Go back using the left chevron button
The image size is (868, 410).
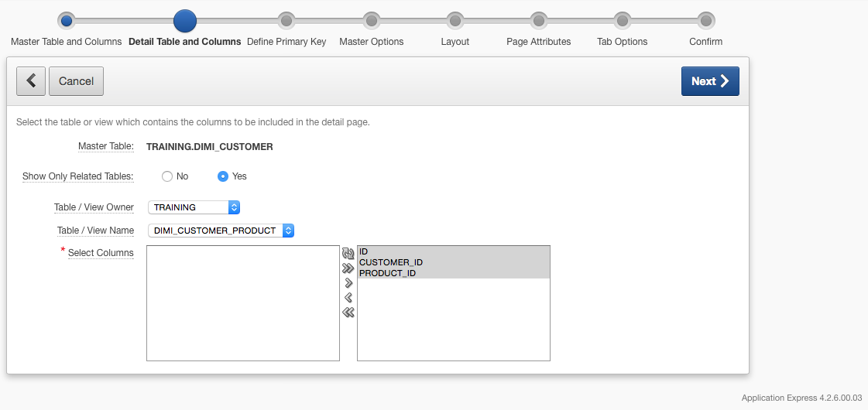31,81
